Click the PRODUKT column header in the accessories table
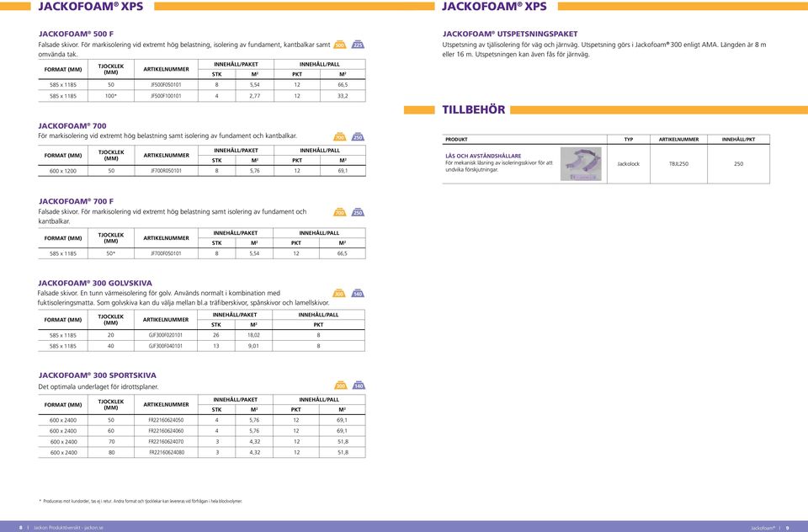 click(456, 140)
